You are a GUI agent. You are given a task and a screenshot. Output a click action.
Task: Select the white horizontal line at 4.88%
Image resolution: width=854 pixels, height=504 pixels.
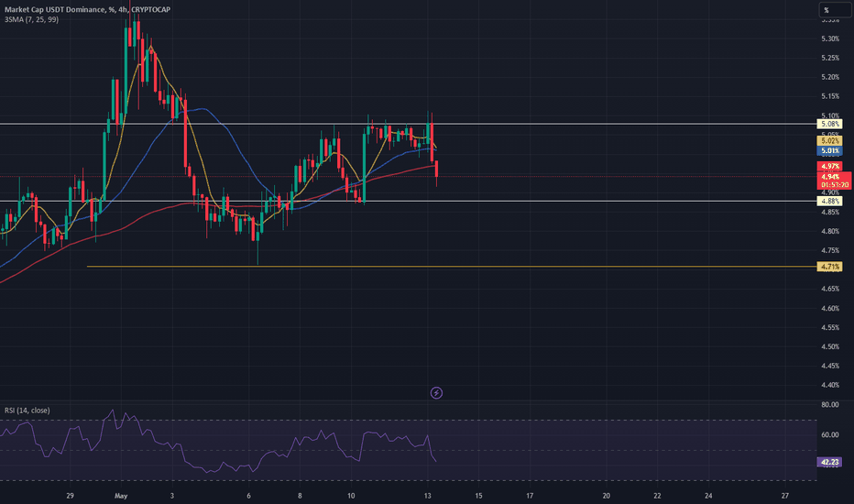click(x=409, y=201)
